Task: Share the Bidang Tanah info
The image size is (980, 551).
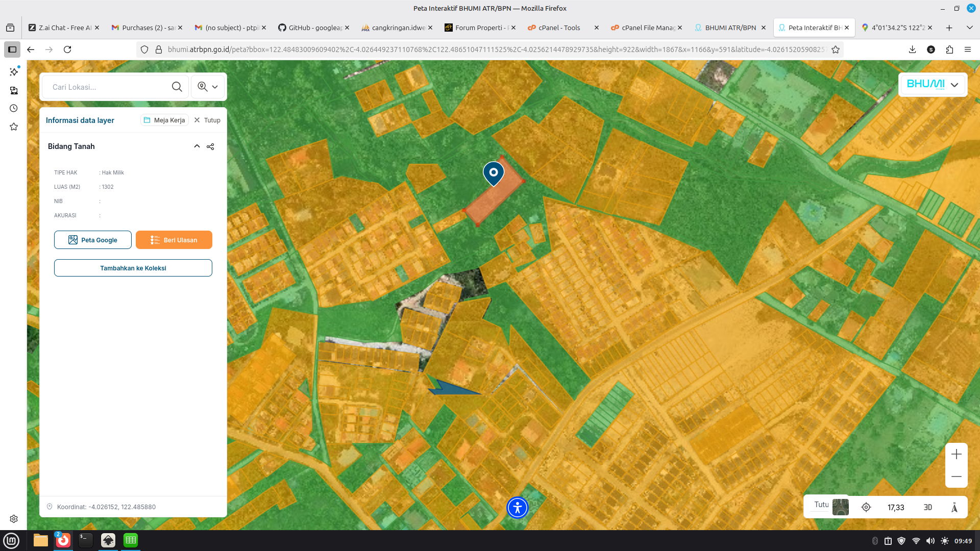Action: (210, 146)
